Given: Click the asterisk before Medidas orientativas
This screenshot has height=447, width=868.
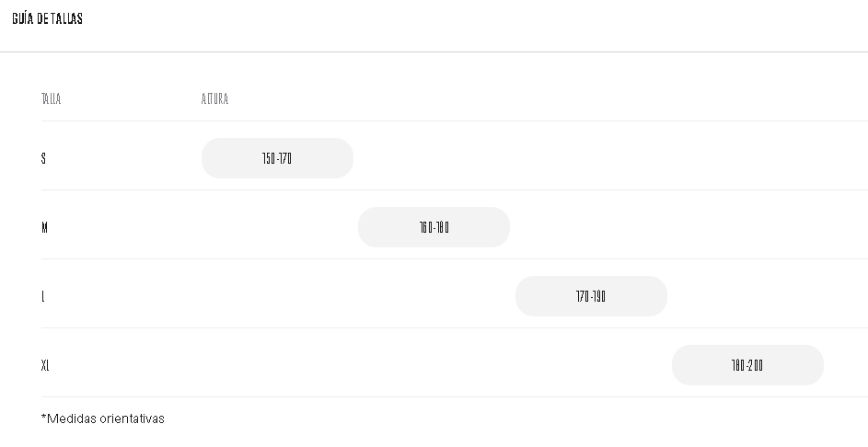Looking at the screenshot, I should 43,417.
